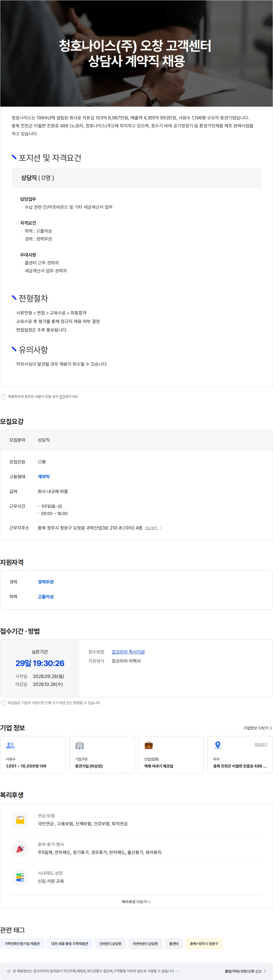The height and width of the screenshot is (980, 273).
Task: Expand the copyright notice dropdown arrow
Action: click(x=178, y=971)
